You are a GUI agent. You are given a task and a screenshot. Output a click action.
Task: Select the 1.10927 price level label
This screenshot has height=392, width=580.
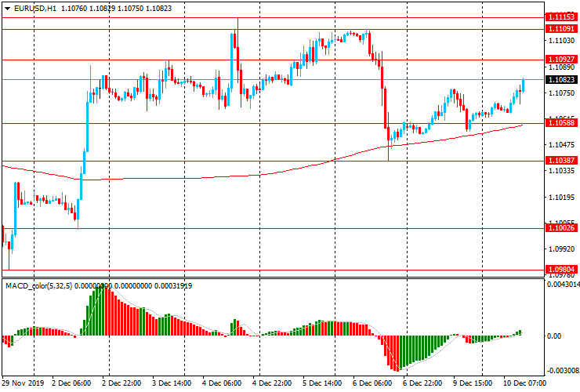coord(561,60)
